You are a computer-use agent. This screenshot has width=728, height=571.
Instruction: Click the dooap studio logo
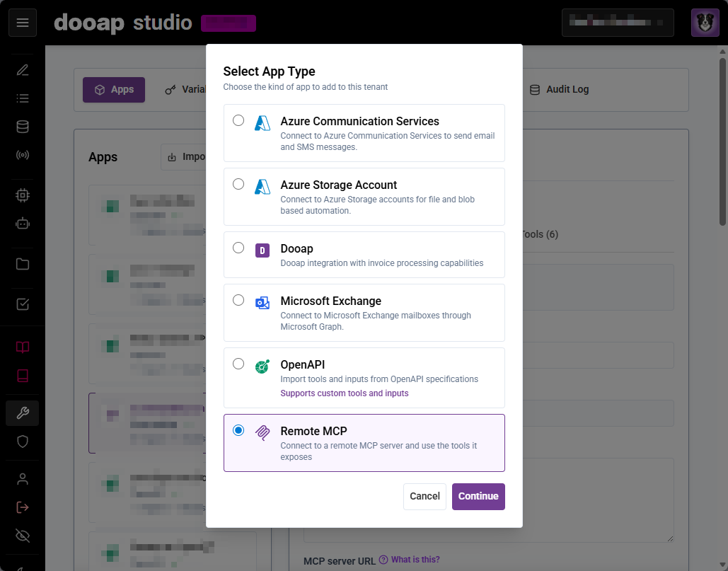click(122, 22)
